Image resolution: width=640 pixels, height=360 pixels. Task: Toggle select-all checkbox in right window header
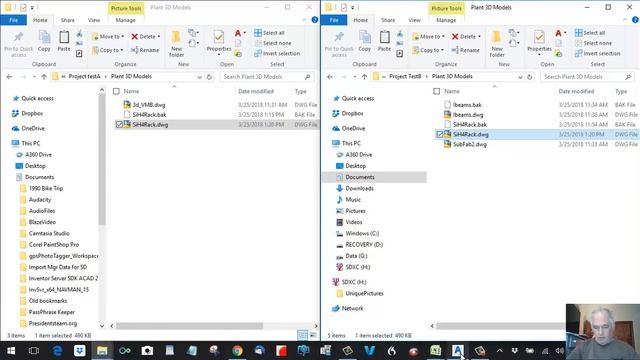pos(437,91)
